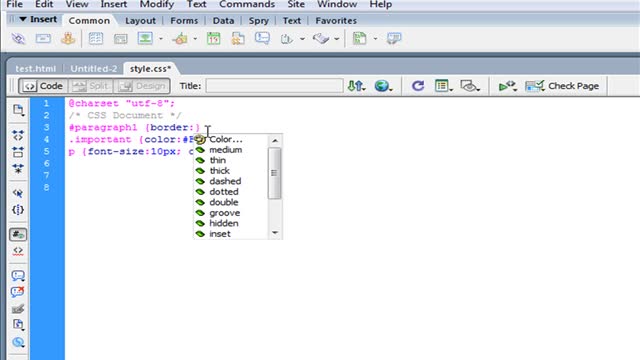The width and height of the screenshot is (640, 360).
Task: Switch to Design view
Action: point(143,86)
